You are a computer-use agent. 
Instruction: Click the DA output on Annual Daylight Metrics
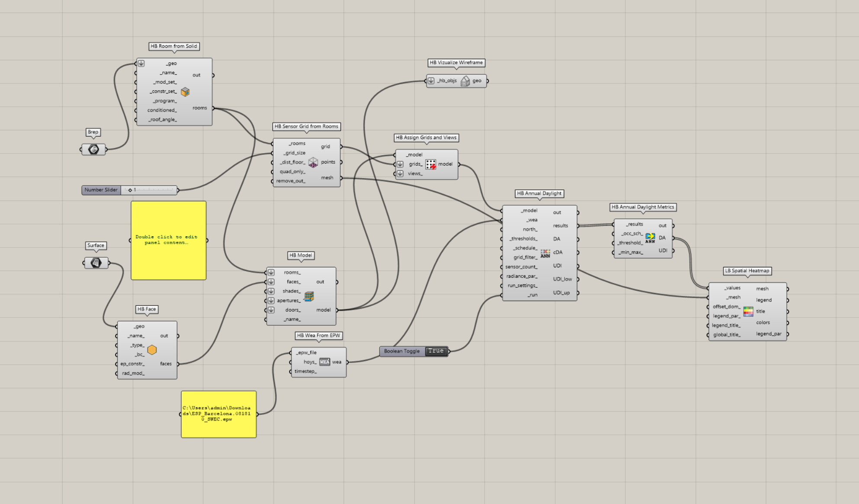tap(662, 238)
